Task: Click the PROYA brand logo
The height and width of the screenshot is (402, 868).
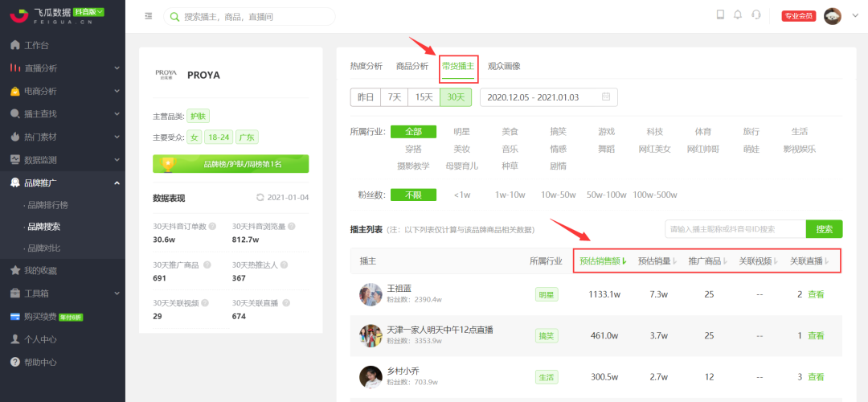Action: pos(166,75)
